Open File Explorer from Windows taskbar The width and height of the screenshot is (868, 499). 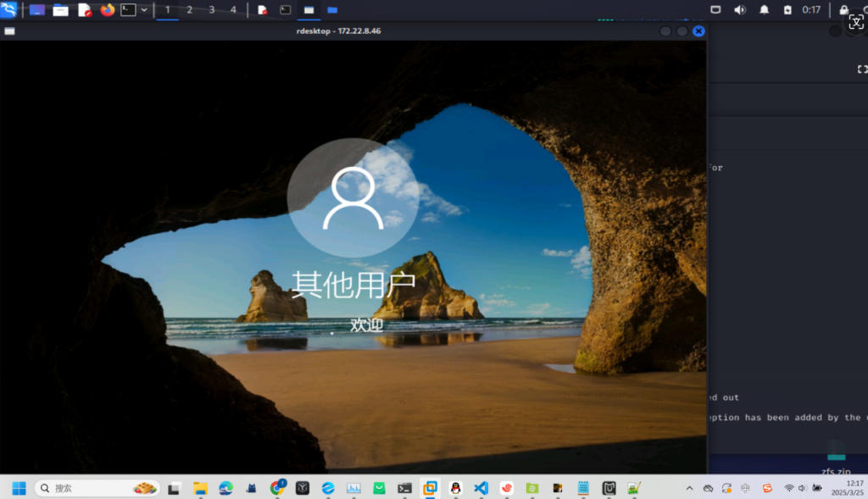pos(200,488)
